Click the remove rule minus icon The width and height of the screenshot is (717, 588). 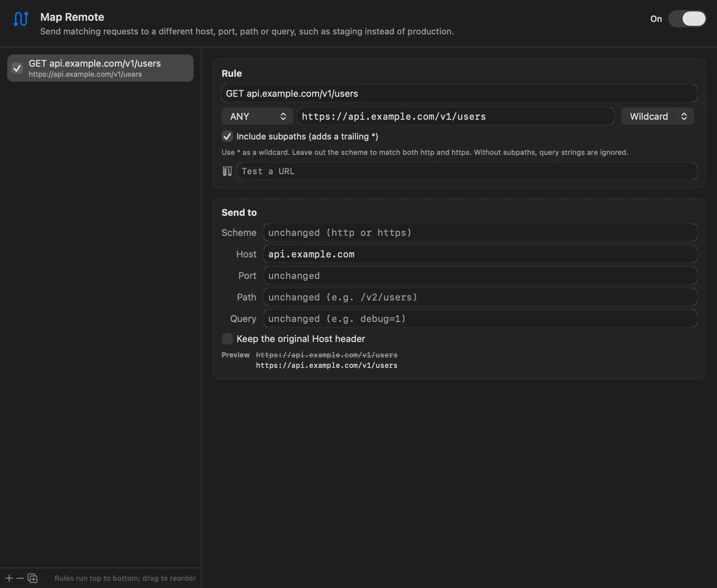(20, 578)
